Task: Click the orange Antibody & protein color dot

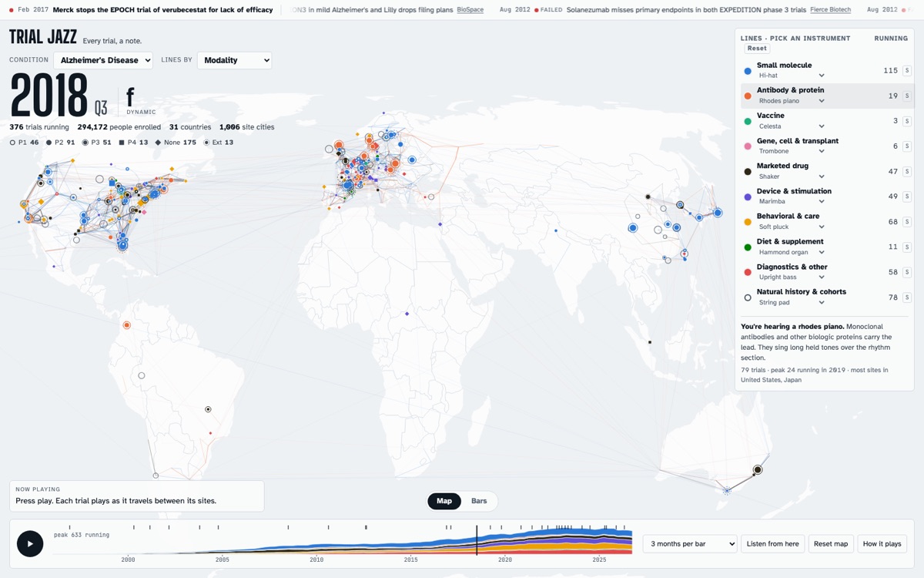Action: click(748, 96)
